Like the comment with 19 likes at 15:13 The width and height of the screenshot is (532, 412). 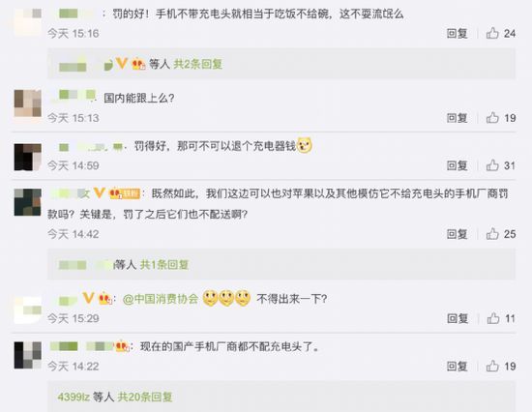point(492,118)
